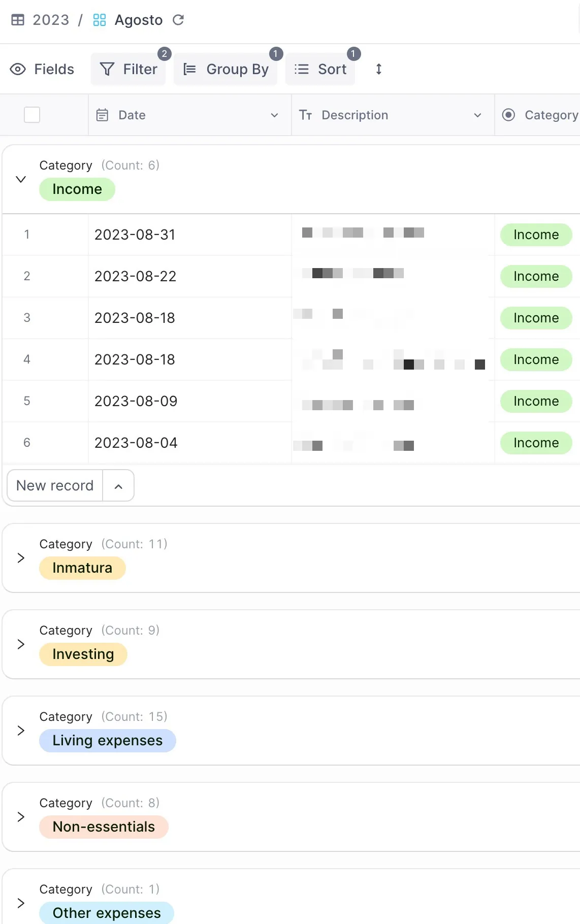
Task: Click the New record button
Action: tap(55, 485)
